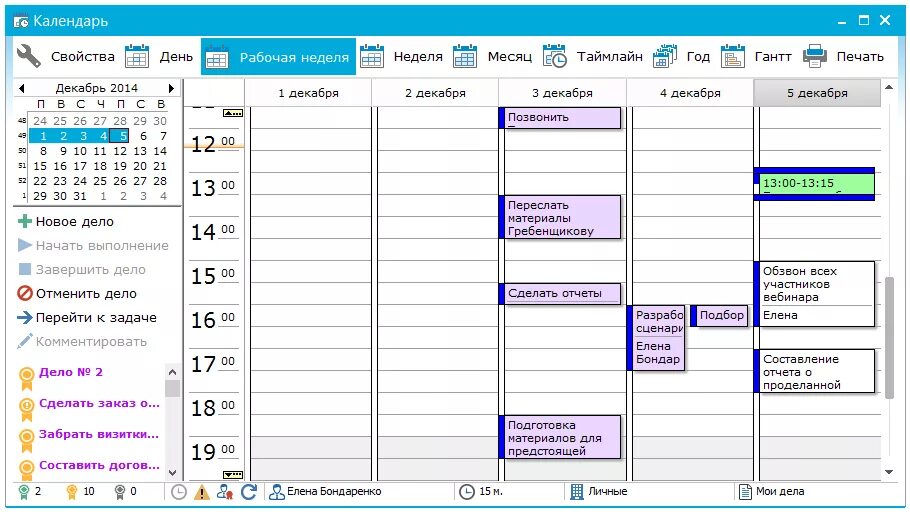910x512 pixels.
Task: Click Начать выполнение
Action: [x=93, y=246]
